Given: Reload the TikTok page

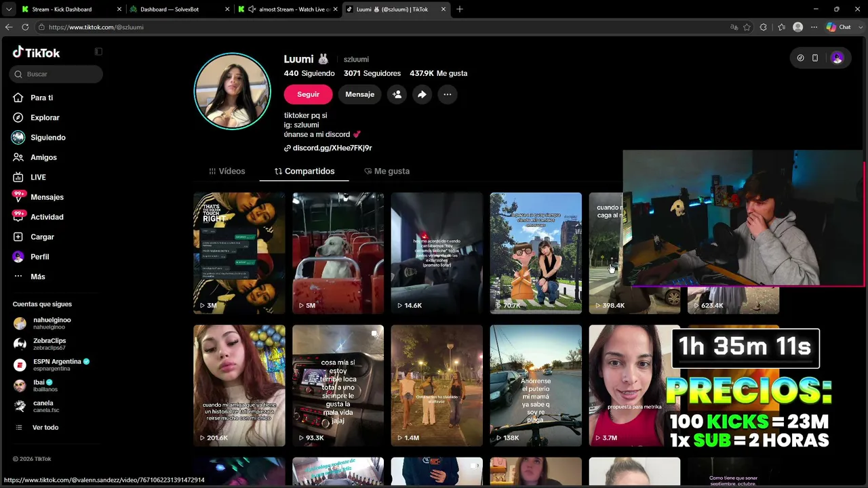Looking at the screenshot, I should pos(25,27).
